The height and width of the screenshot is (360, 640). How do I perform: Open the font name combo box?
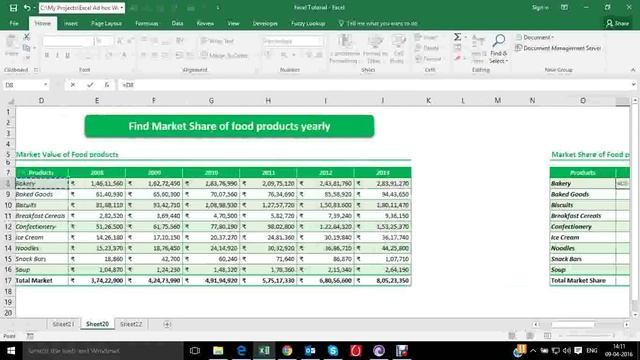click(x=68, y=41)
